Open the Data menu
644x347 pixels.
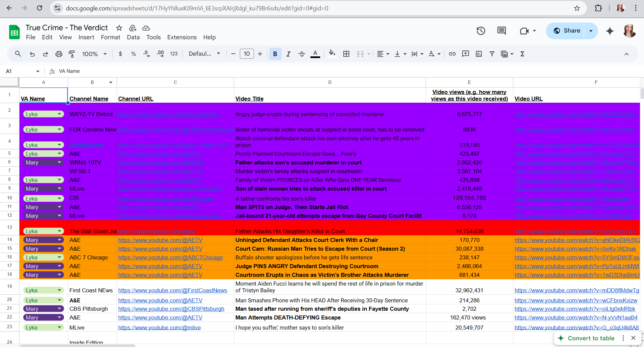coord(133,37)
